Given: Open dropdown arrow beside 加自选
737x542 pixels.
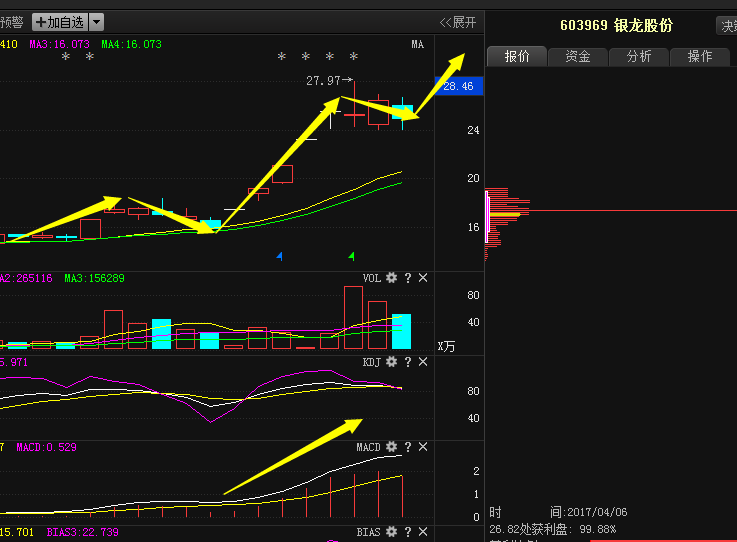Looking at the screenshot, I should (96, 22).
